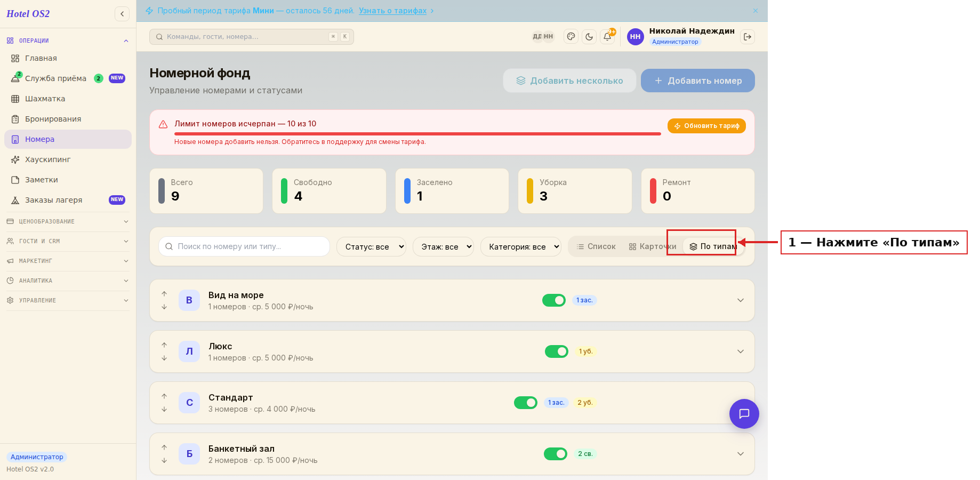The height and width of the screenshot is (480, 980).
Task: Open the Категория: все dropdown
Action: pyautogui.click(x=521, y=247)
